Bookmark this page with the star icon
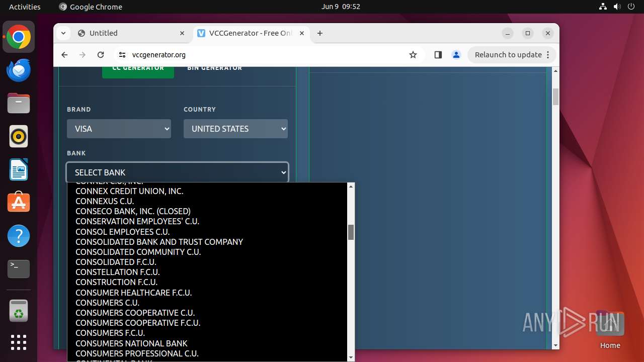The height and width of the screenshot is (362, 644). (x=413, y=55)
